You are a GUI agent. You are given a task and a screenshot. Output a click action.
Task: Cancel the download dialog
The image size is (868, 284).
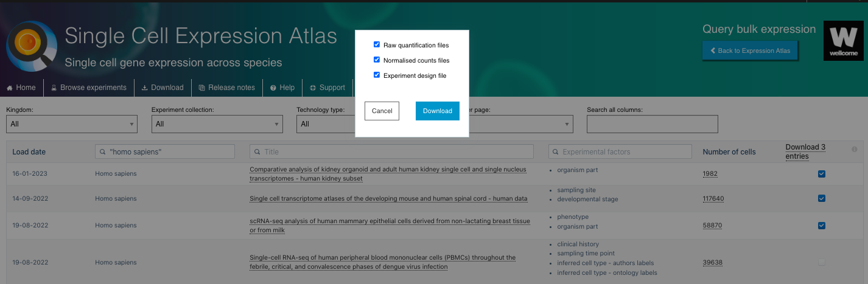[x=382, y=111]
